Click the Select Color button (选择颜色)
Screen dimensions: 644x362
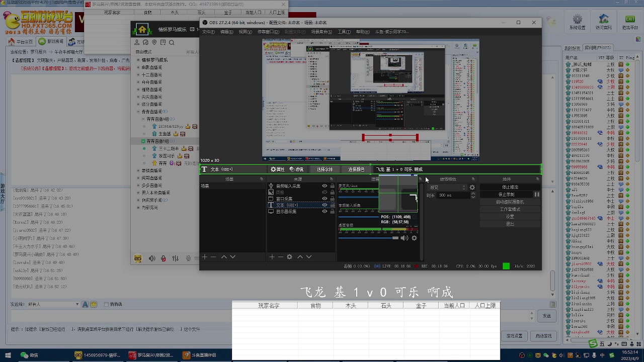pos(356,169)
